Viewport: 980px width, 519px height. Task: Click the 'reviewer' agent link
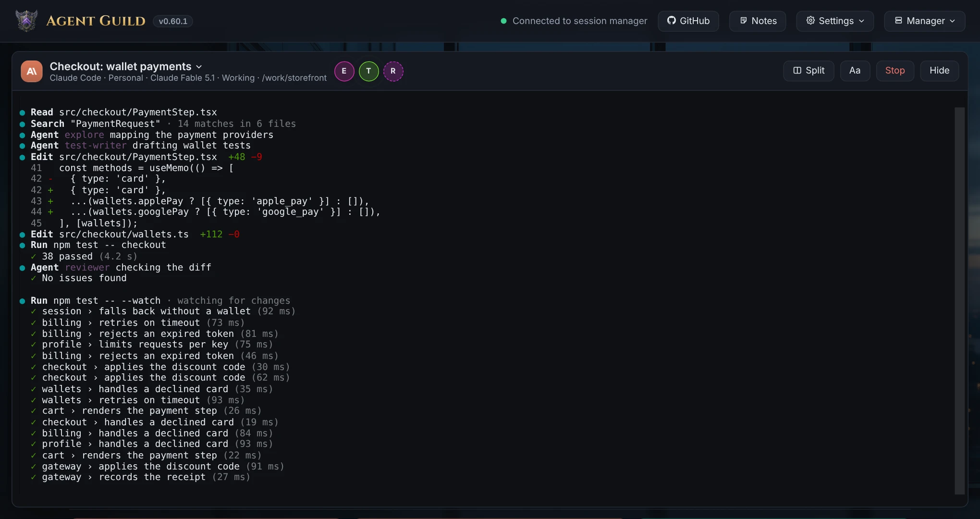tap(87, 267)
